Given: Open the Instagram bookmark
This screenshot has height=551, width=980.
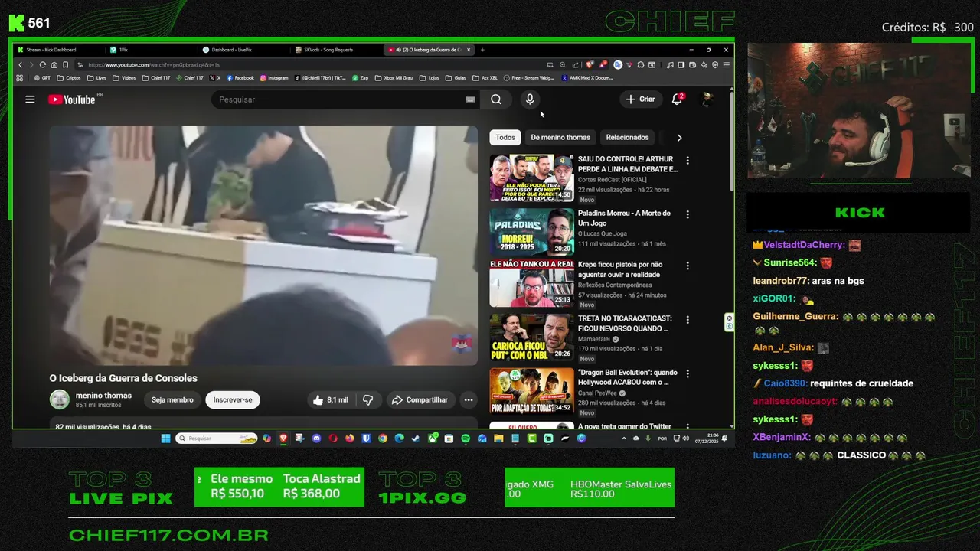Looking at the screenshot, I should 273,78.
